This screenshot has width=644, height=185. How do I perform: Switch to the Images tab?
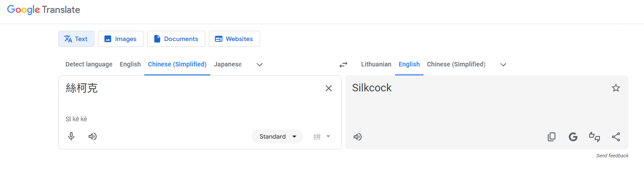121,39
